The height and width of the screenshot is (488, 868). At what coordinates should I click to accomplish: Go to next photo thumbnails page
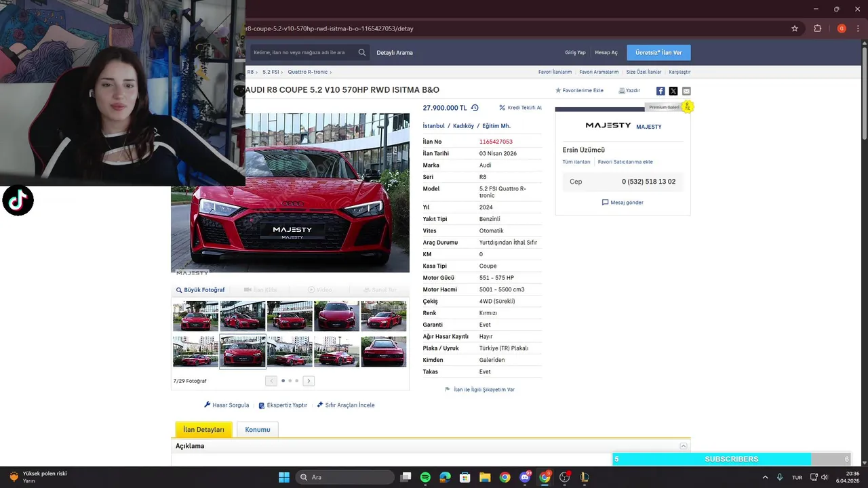[x=309, y=381]
